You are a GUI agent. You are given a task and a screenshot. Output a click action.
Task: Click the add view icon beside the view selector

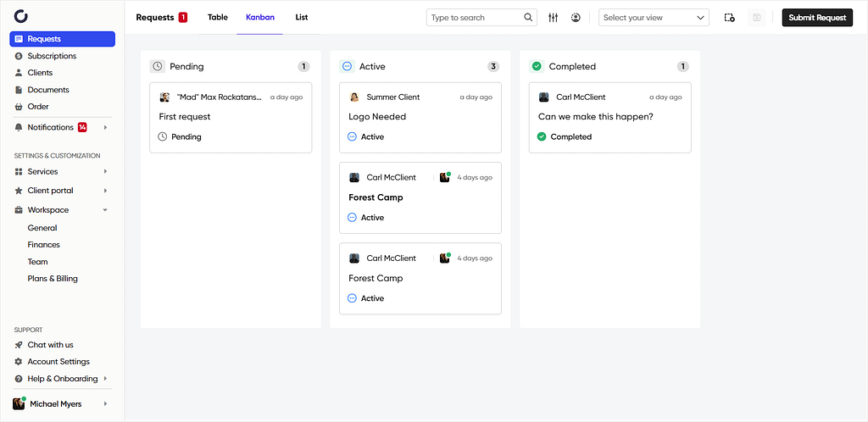[x=730, y=18]
